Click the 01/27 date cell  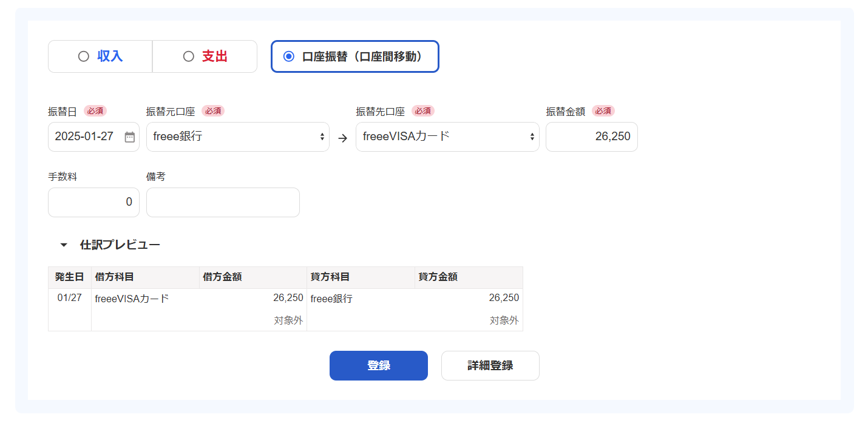pos(69,298)
